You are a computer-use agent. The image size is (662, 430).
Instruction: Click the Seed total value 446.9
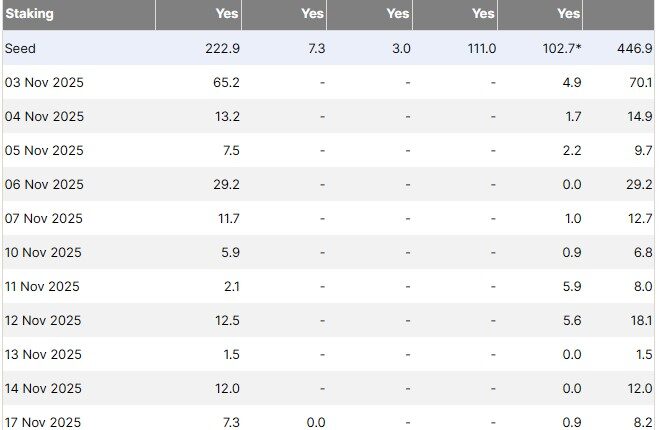pyautogui.click(x=635, y=48)
